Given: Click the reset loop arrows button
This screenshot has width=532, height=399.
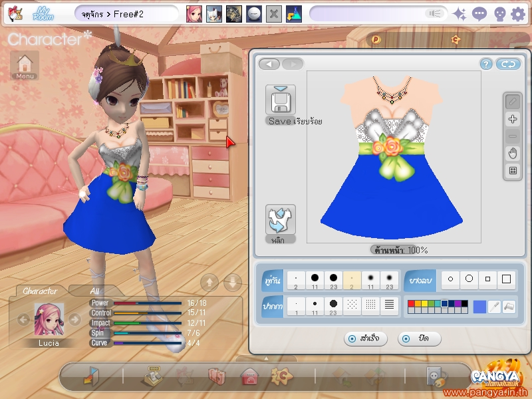Looking at the screenshot, I should [x=508, y=64].
